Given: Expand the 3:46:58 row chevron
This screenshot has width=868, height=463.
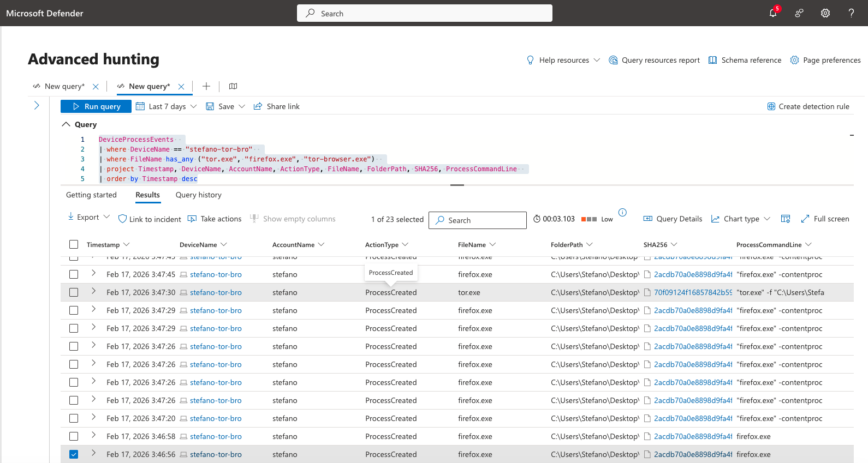Looking at the screenshot, I should tap(93, 435).
